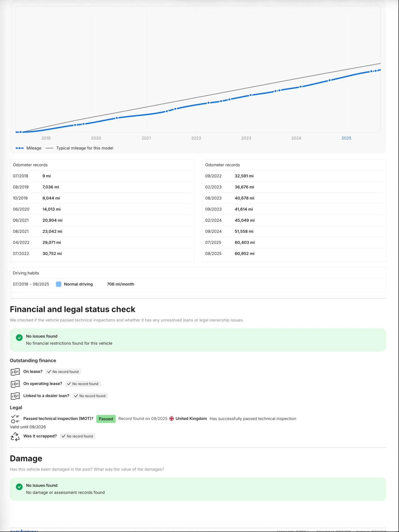Click the Mileage legend entry
Image resolution: width=399 pixels, height=532 pixels.
click(x=29, y=148)
